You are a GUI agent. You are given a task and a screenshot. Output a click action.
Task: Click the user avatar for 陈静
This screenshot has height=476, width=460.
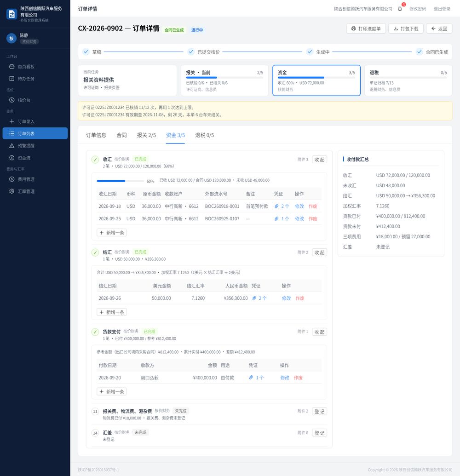point(11,38)
